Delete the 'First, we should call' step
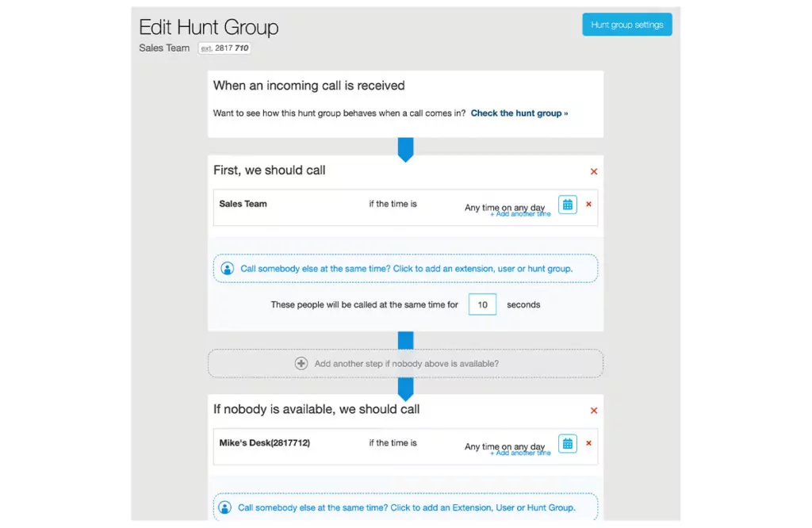The image size is (812, 528). [594, 171]
